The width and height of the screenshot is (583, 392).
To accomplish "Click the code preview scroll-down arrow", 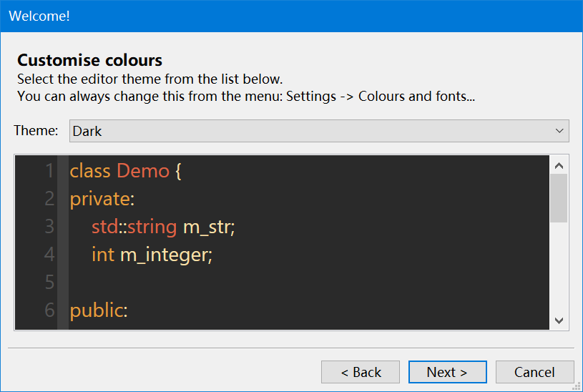I will click(x=559, y=320).
